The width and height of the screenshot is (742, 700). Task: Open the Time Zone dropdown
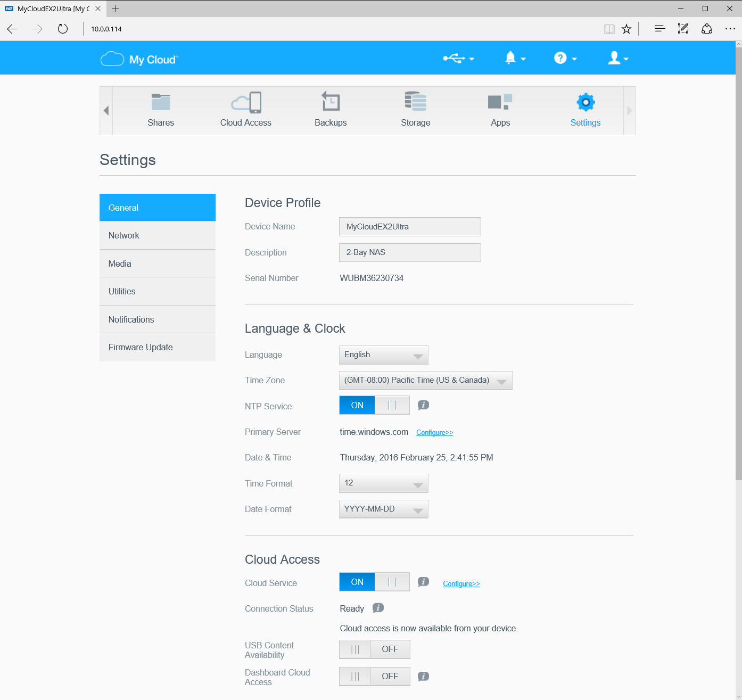(x=425, y=381)
